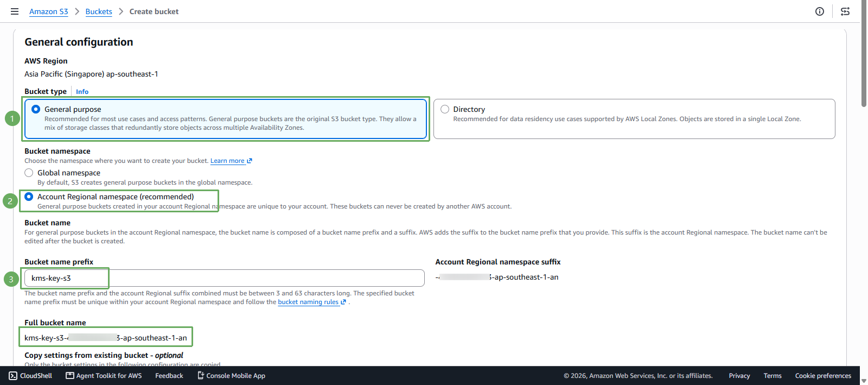Select the Directory bucket type
The height and width of the screenshot is (385, 868).
[x=445, y=109]
